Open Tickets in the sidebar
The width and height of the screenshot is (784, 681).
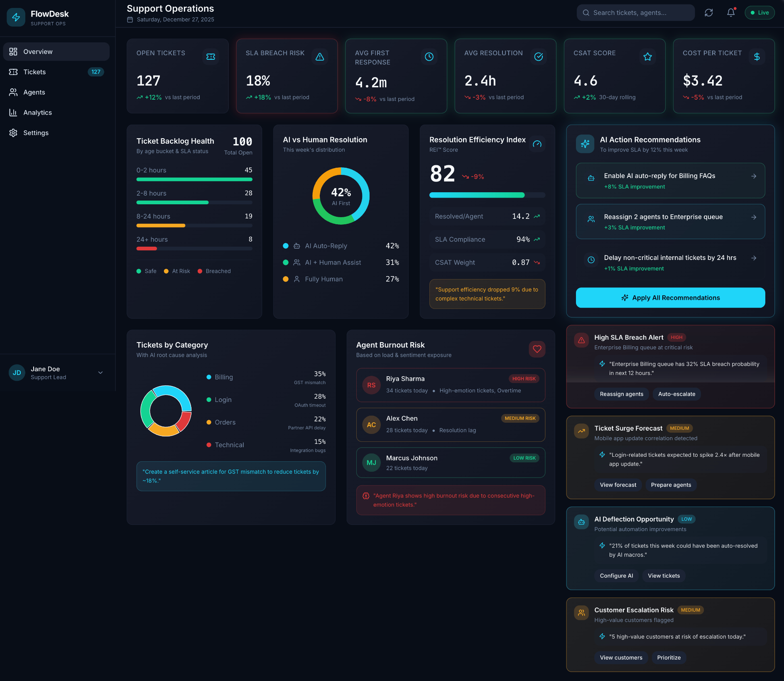[56, 72]
